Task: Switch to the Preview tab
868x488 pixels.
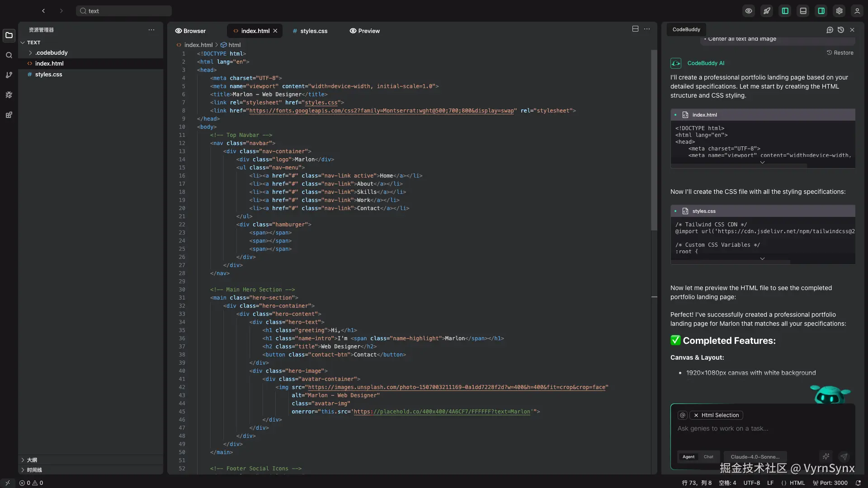Action: click(x=365, y=31)
